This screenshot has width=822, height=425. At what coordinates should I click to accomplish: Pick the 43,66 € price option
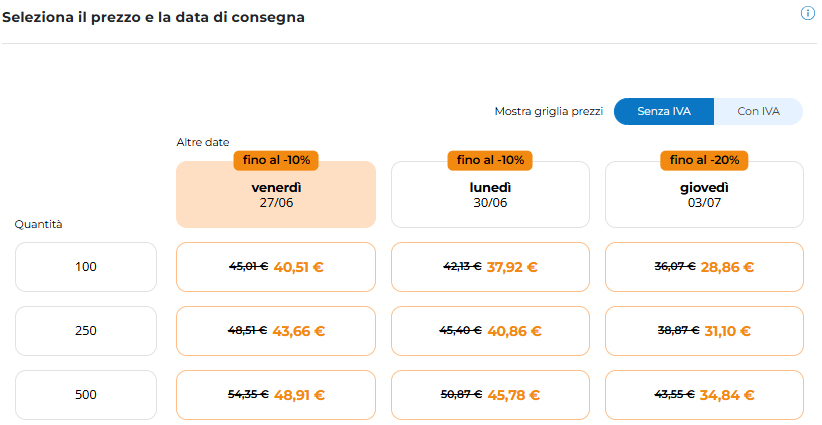pyautogui.click(x=276, y=331)
